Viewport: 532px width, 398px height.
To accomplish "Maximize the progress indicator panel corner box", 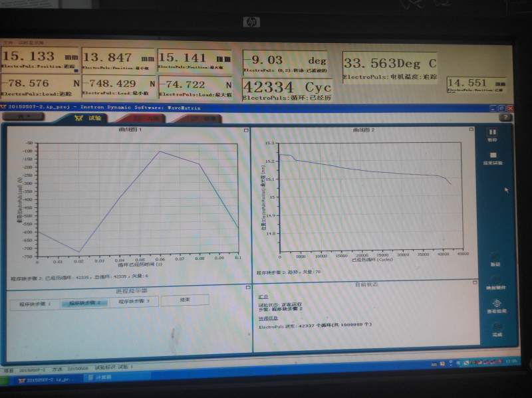I will pos(248,288).
